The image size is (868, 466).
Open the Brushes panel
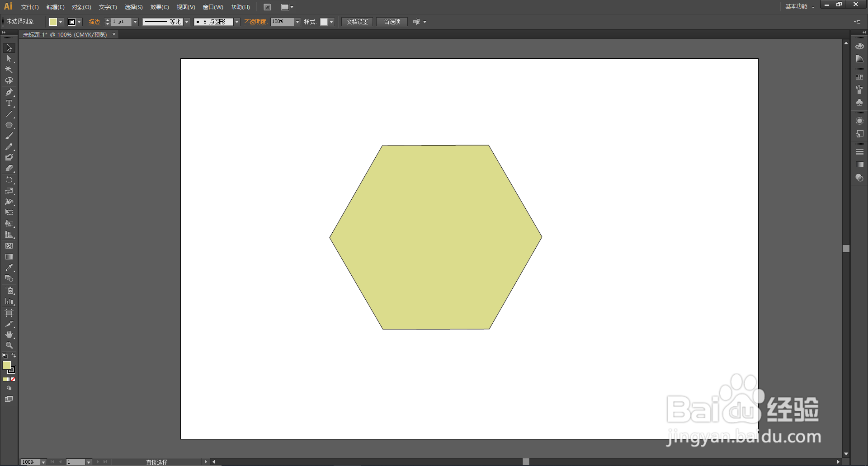click(859, 90)
